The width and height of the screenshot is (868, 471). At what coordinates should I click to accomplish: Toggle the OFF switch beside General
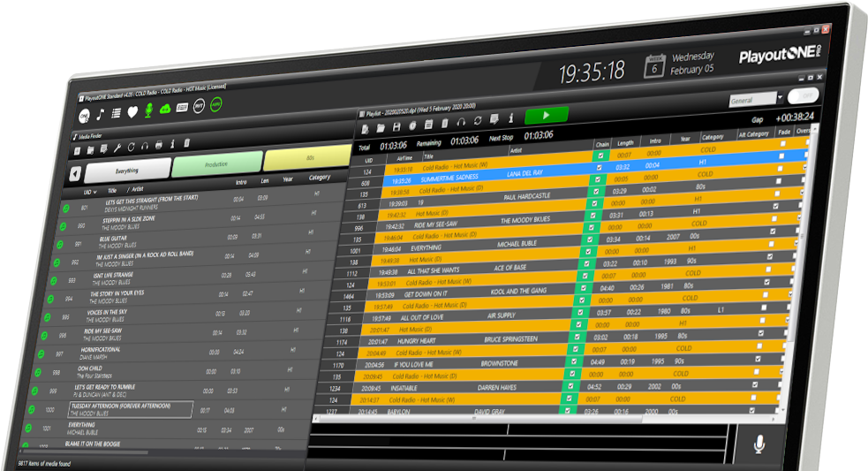coord(804,95)
